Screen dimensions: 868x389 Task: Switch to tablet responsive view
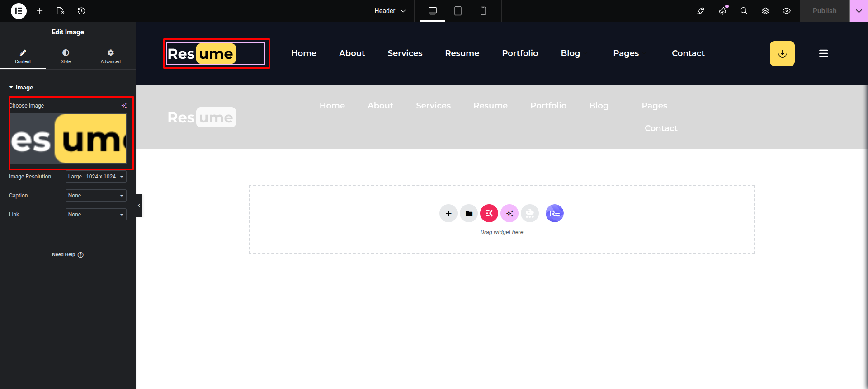[458, 11]
